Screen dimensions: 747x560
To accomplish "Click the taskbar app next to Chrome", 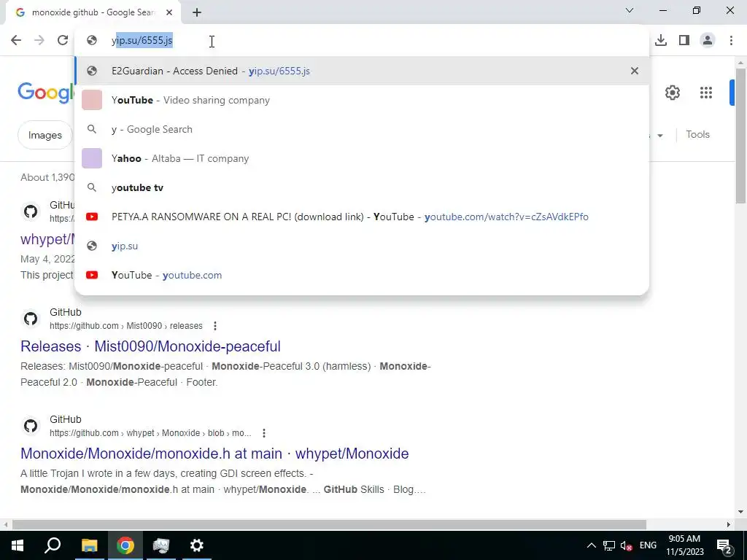I will click(x=161, y=545).
